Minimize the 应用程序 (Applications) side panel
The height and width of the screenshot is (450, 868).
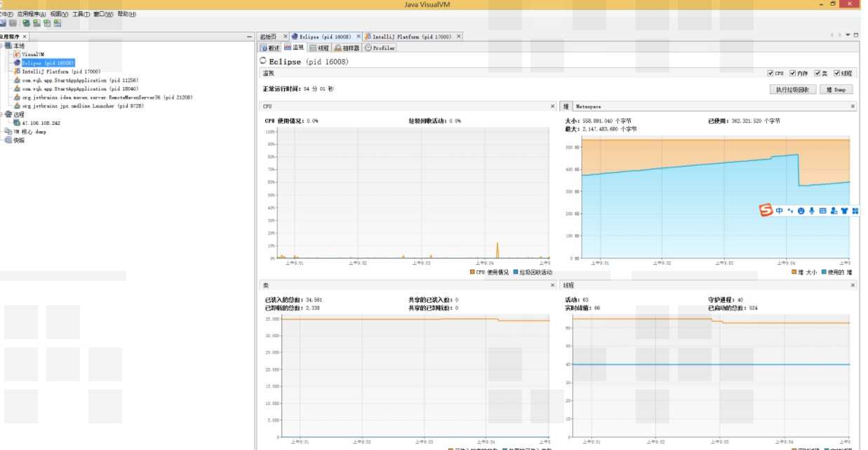pos(248,37)
